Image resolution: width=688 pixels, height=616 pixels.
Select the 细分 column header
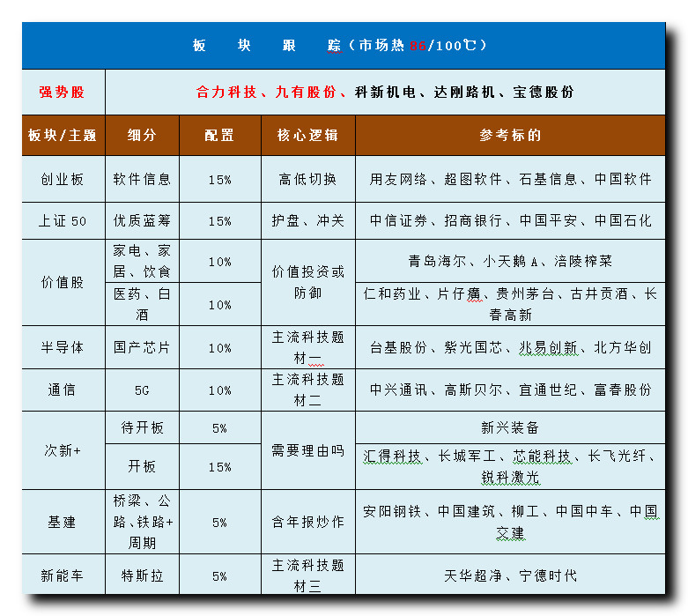(x=142, y=136)
